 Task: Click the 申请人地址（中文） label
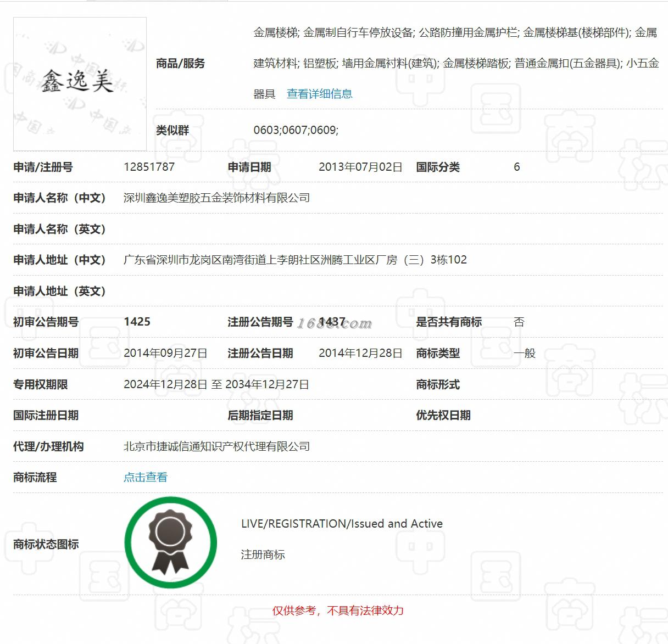click(59, 260)
